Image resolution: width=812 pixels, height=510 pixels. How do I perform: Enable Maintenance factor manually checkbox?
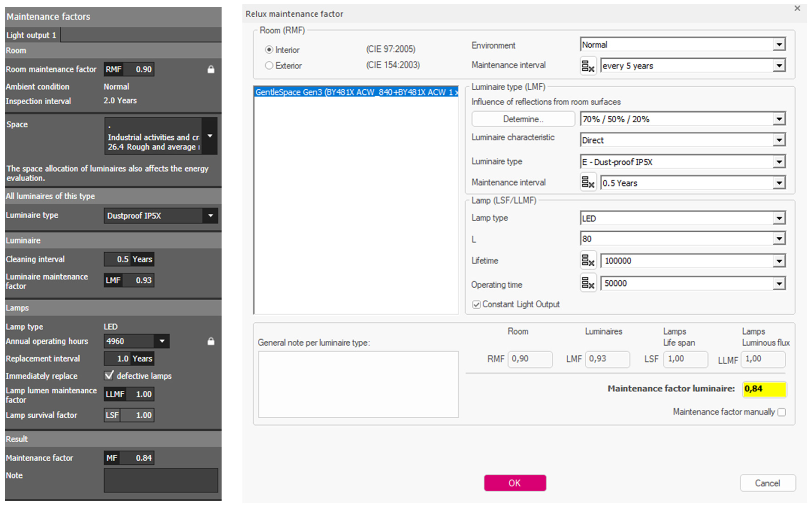point(782,412)
